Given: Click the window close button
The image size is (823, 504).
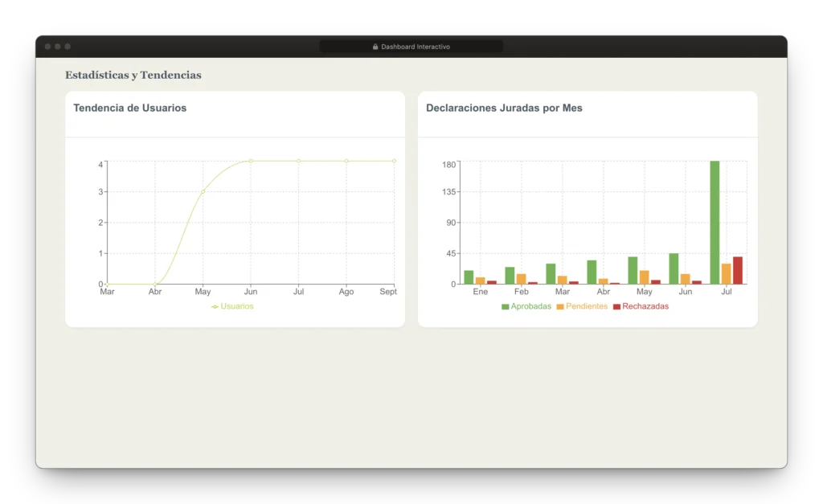Looking at the screenshot, I should tap(47, 47).
